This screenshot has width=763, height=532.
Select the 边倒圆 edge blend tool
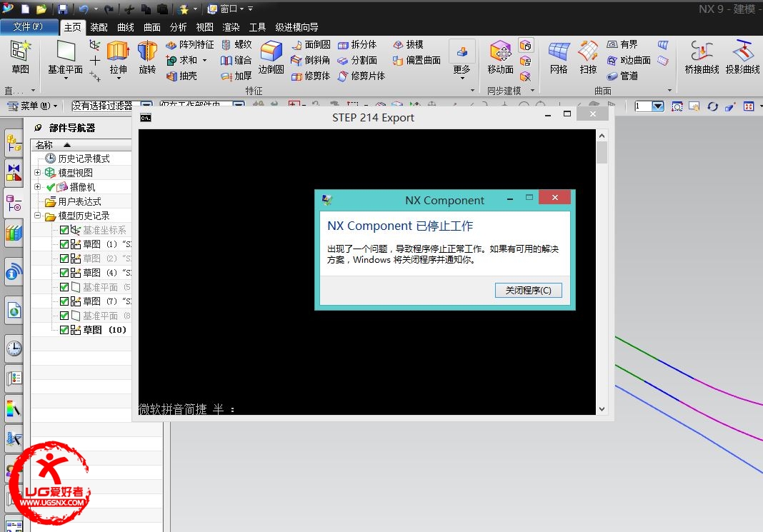click(x=271, y=57)
